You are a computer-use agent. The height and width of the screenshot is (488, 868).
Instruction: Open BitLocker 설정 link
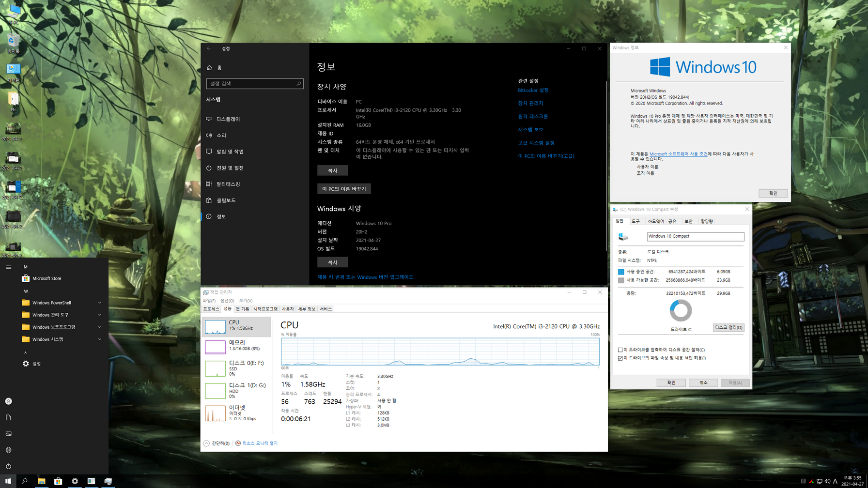pyautogui.click(x=533, y=90)
